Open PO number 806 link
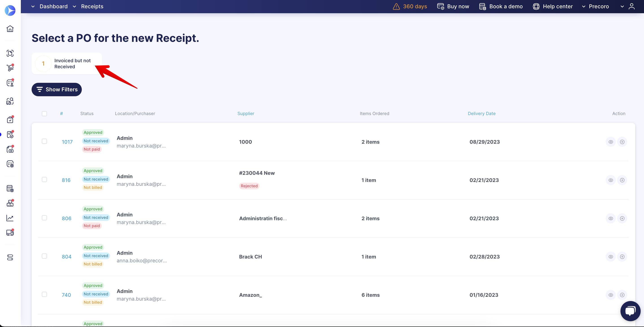644x327 pixels. 67,218
